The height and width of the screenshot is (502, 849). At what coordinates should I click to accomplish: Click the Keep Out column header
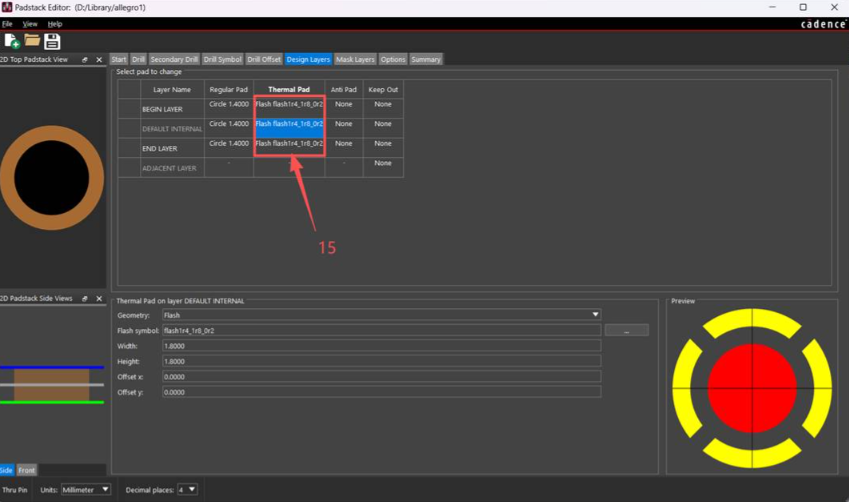click(x=383, y=89)
